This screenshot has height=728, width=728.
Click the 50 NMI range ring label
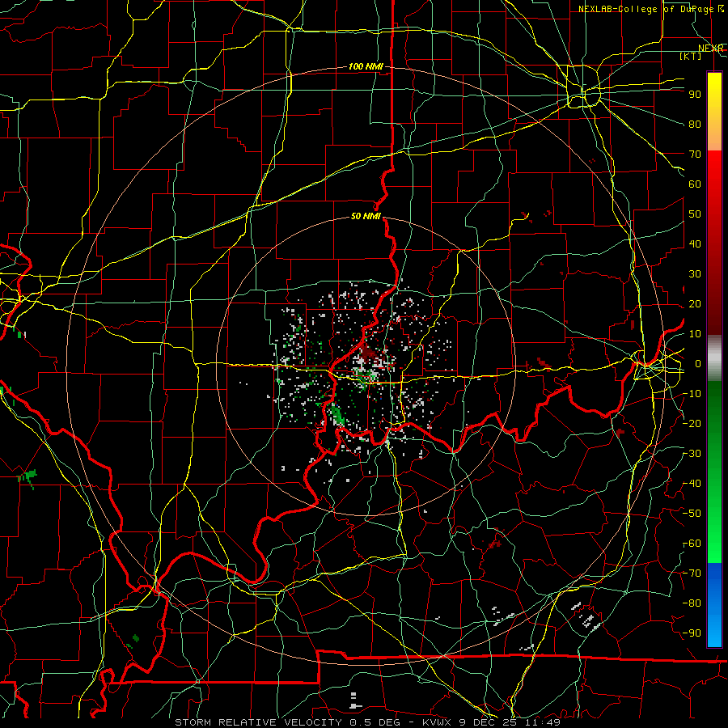[x=366, y=216]
